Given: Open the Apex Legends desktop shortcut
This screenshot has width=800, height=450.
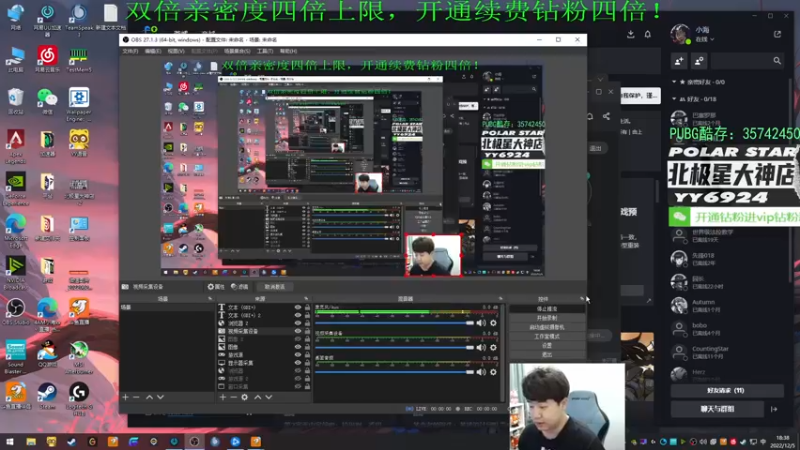Looking at the screenshot, I should (15, 146).
